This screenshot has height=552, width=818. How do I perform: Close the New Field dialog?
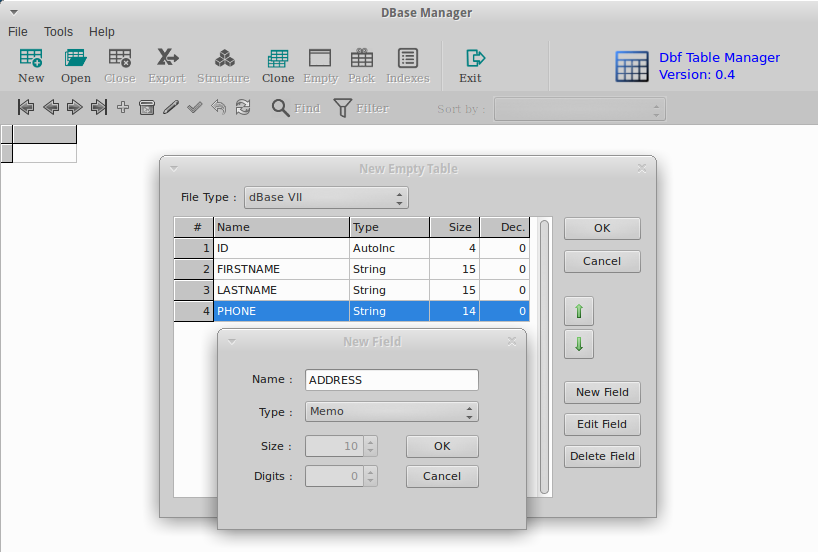[512, 341]
